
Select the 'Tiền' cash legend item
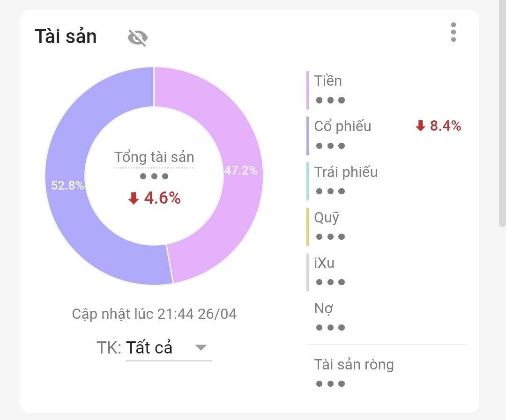pyautogui.click(x=328, y=81)
